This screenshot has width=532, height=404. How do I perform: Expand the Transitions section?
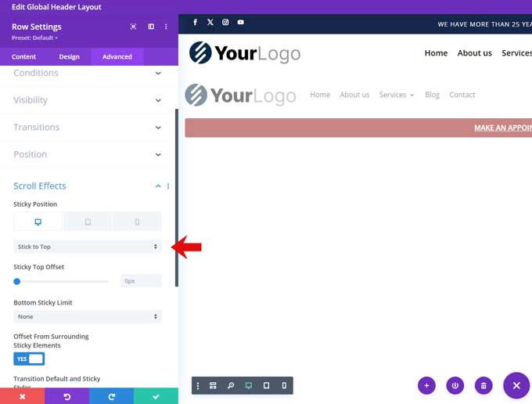point(88,127)
